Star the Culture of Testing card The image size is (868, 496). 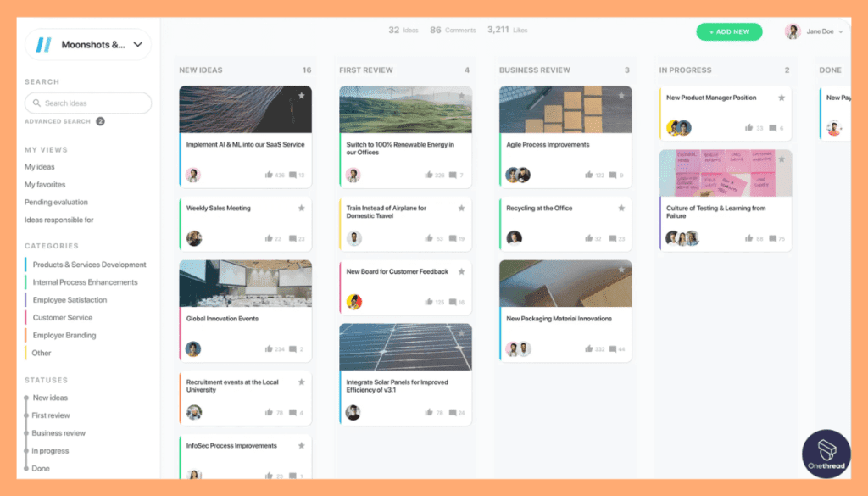(782, 159)
